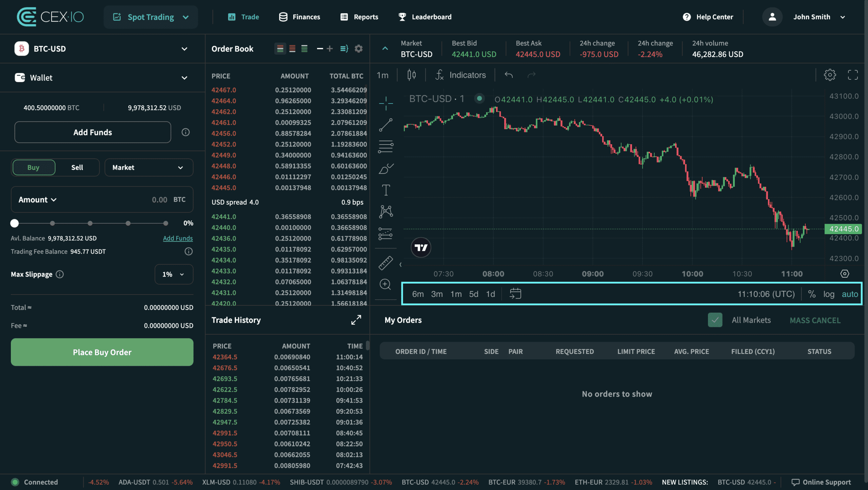
Task: Collapse the Wallet section
Action: (x=184, y=78)
